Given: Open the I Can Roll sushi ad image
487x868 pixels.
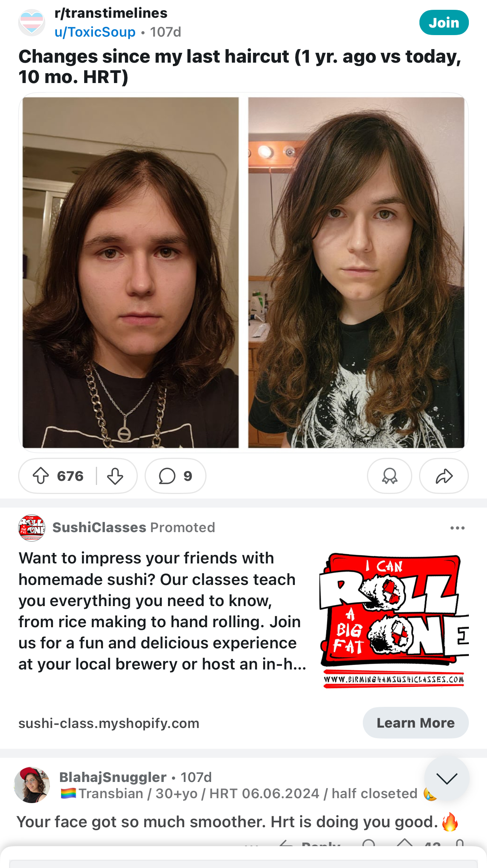Looking at the screenshot, I should [393, 620].
